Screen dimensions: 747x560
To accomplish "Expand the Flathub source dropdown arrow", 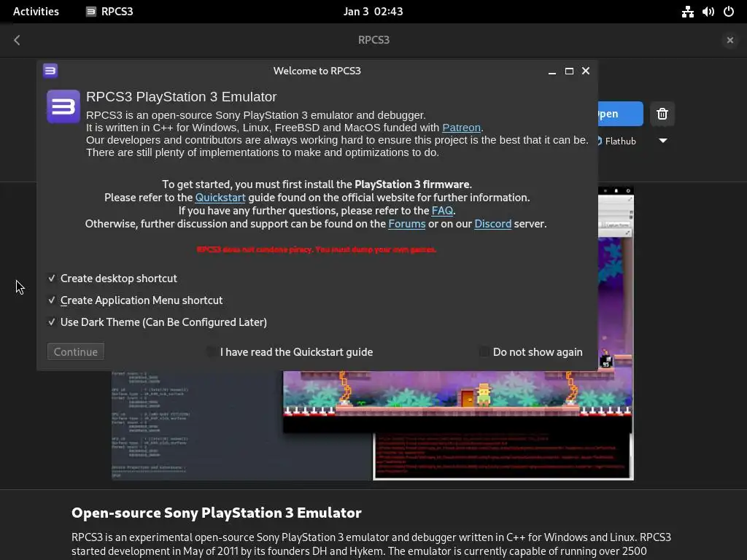I will 662,141.
